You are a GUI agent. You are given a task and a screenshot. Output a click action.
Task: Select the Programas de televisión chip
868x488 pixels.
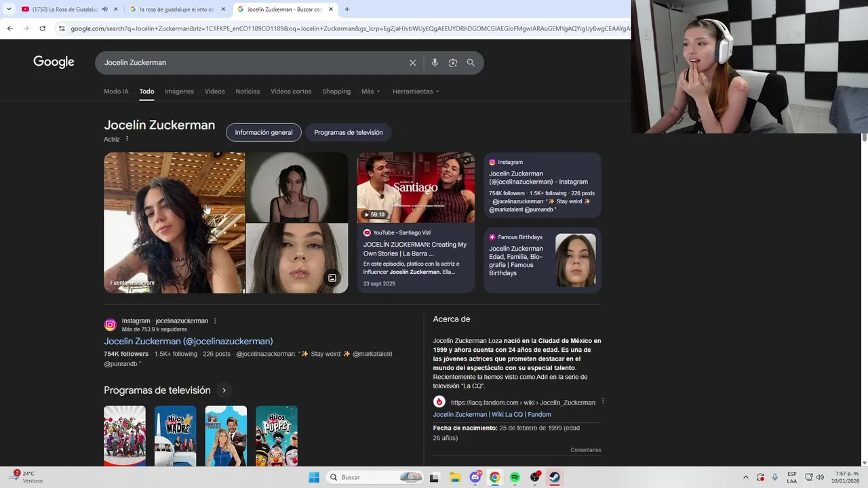tap(349, 132)
